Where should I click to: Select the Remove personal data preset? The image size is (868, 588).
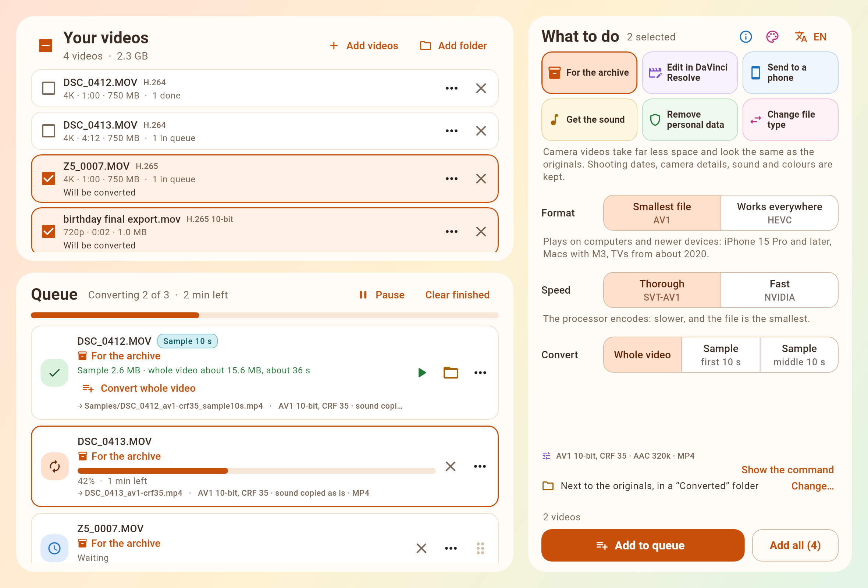click(690, 119)
